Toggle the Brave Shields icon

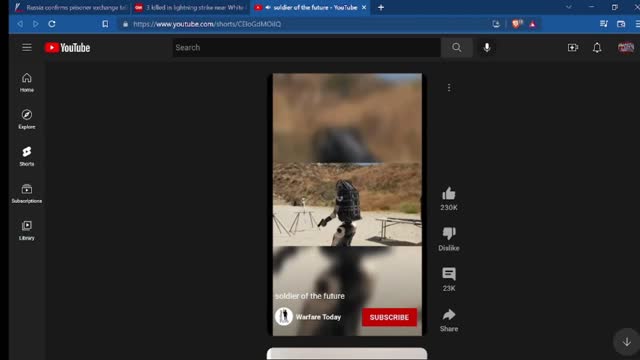pos(516,24)
